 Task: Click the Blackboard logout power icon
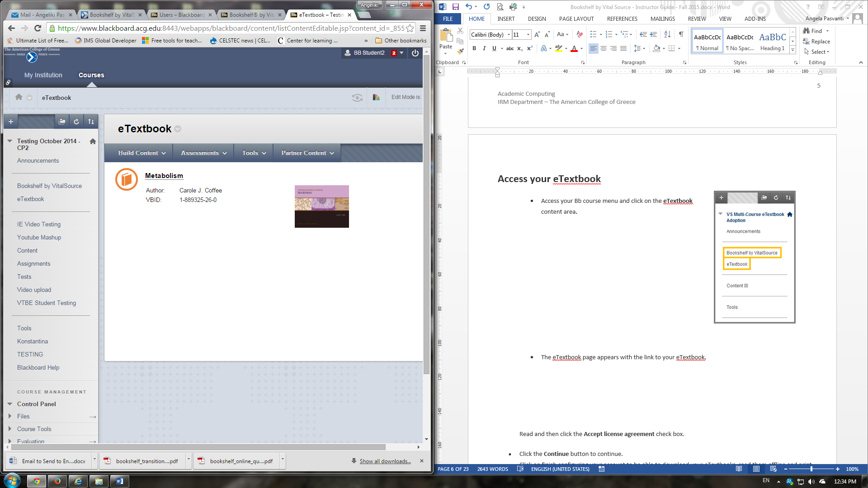[415, 53]
